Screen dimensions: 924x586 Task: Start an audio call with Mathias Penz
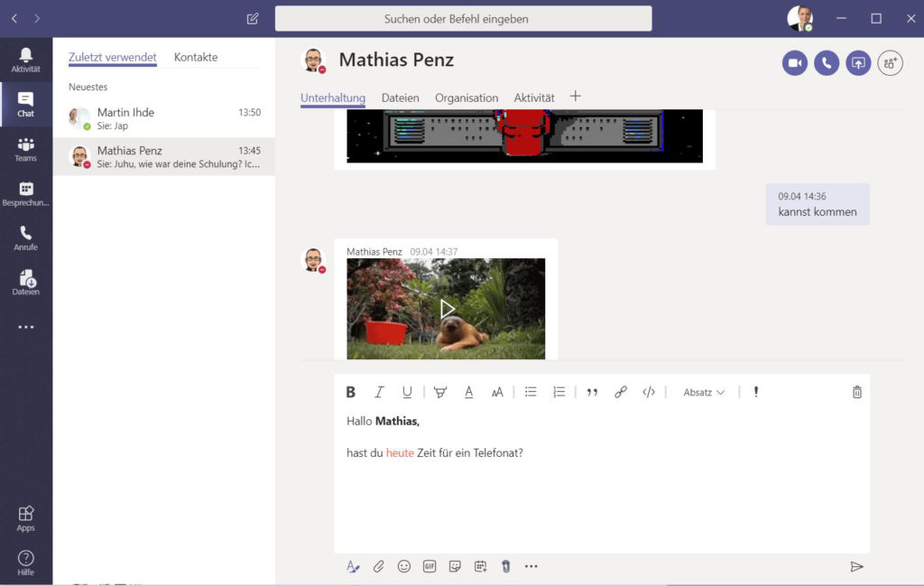pos(827,63)
